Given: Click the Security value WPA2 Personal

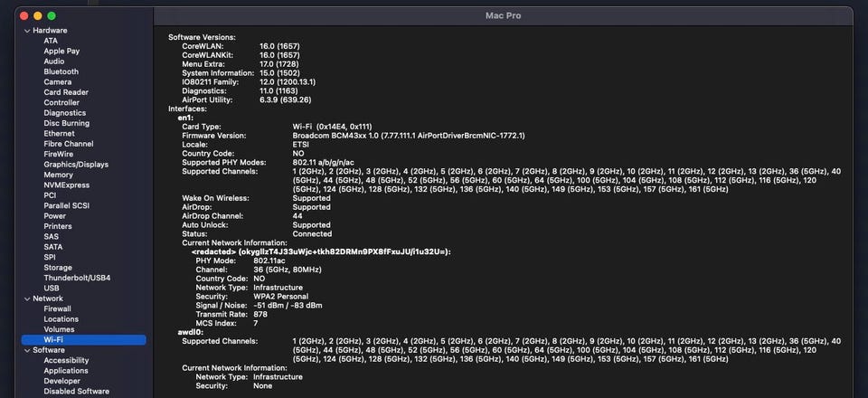Looking at the screenshot, I should [280, 296].
